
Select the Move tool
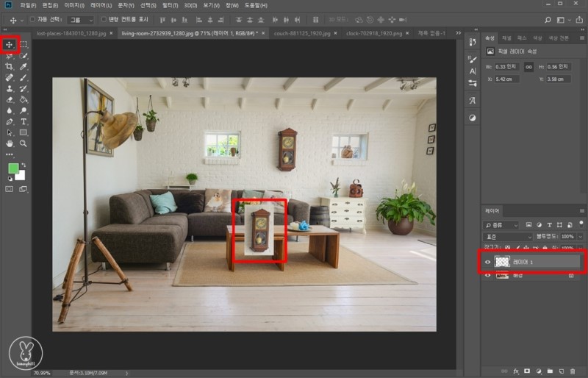click(10, 45)
